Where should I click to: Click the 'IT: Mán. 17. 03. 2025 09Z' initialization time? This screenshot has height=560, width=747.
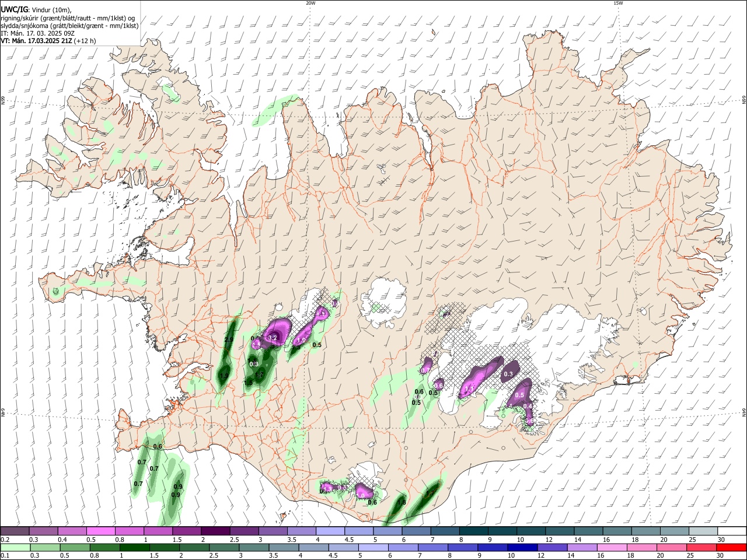click(x=37, y=33)
